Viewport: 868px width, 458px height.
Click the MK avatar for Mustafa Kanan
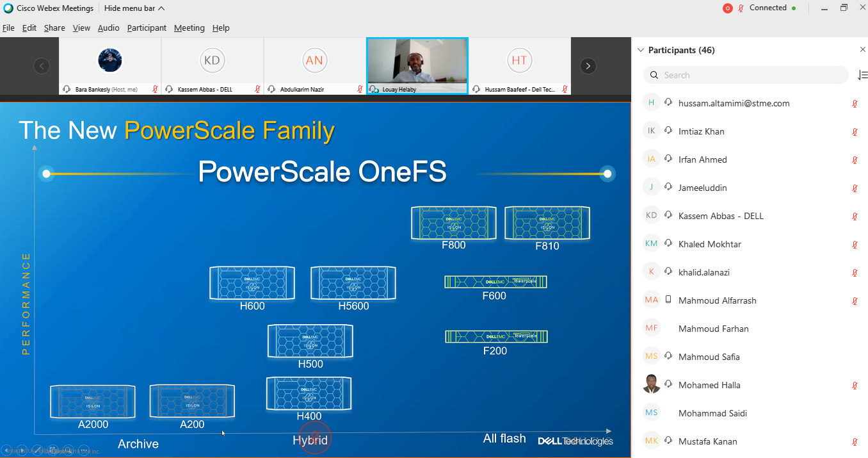tap(652, 441)
